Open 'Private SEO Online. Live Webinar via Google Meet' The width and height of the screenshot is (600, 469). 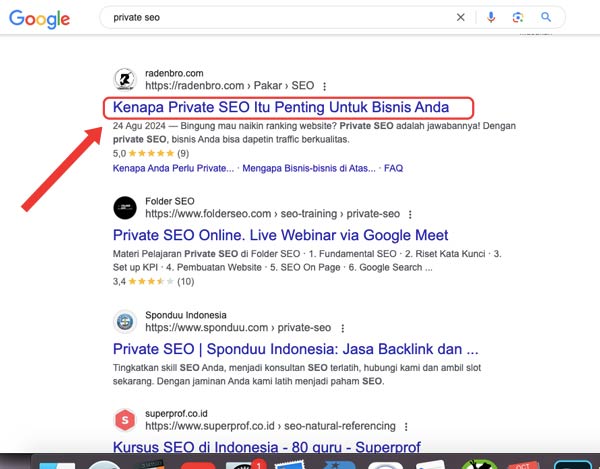pos(280,235)
